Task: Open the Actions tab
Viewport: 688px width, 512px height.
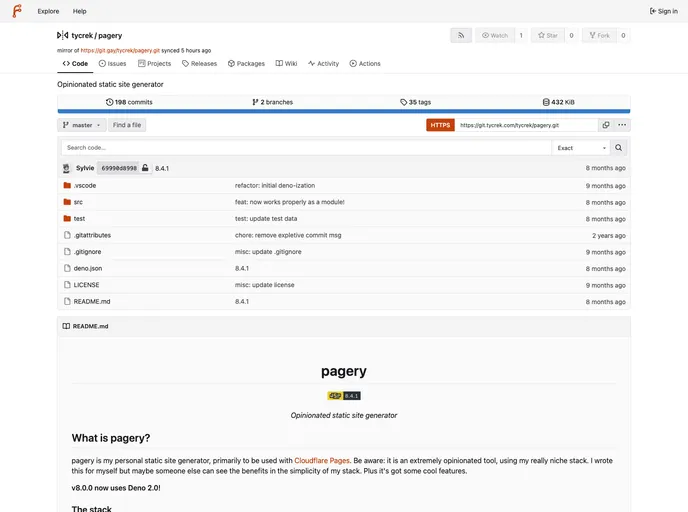Action: click(365, 64)
